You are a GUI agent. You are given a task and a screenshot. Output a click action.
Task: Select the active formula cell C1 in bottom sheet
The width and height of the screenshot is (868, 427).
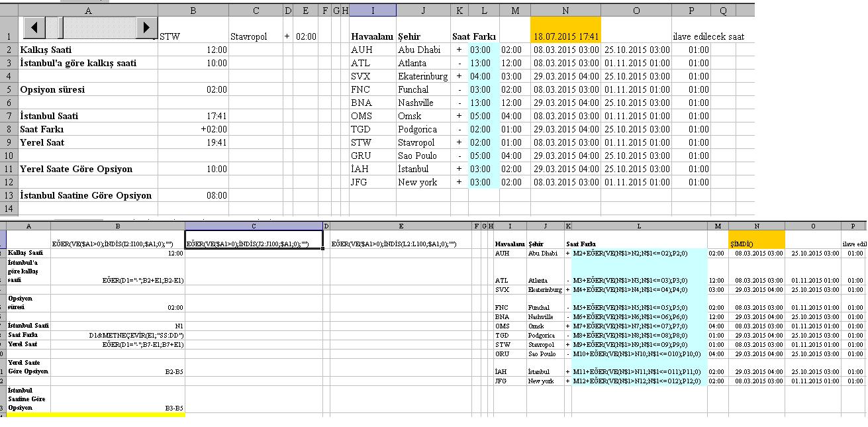(x=254, y=240)
